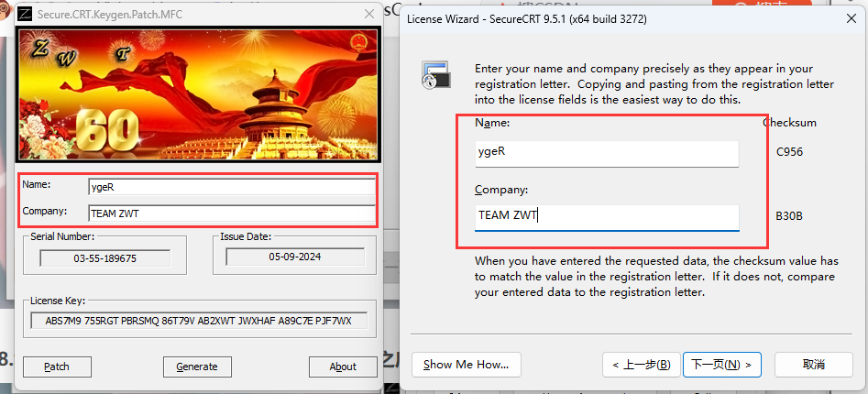The height and width of the screenshot is (394, 868).
Task: Close the License Wizard window
Action: [852, 18]
